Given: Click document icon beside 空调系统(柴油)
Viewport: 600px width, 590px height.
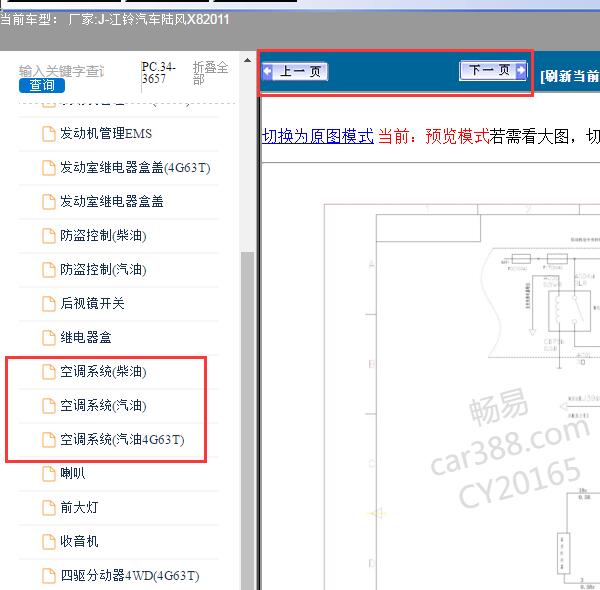Looking at the screenshot, I should pos(49,372).
